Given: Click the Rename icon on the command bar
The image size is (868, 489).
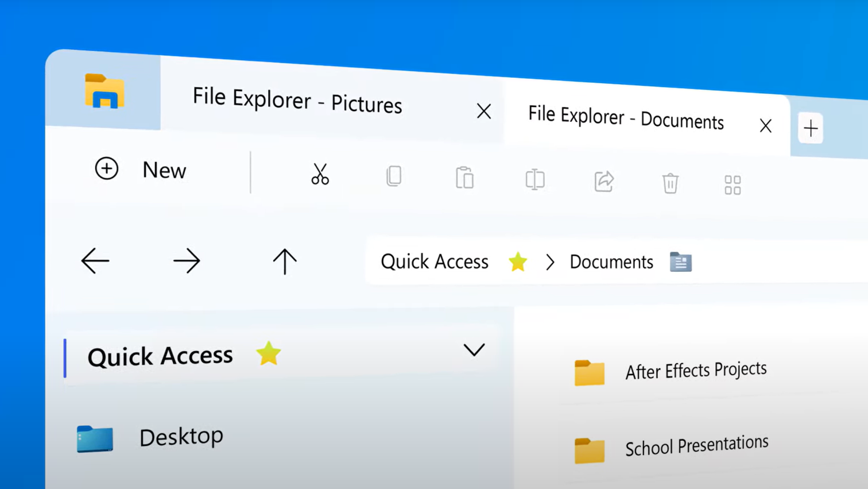Looking at the screenshot, I should coord(534,180).
